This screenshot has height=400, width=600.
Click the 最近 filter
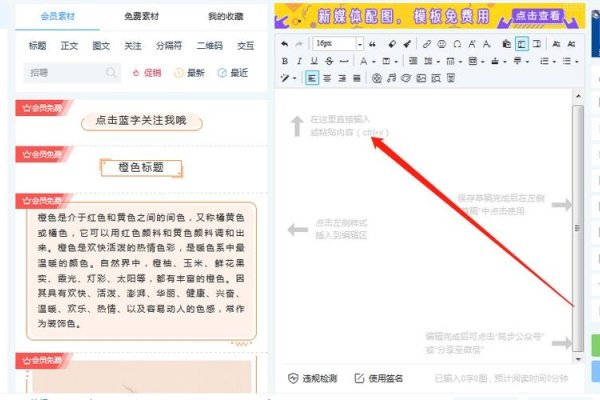click(233, 73)
